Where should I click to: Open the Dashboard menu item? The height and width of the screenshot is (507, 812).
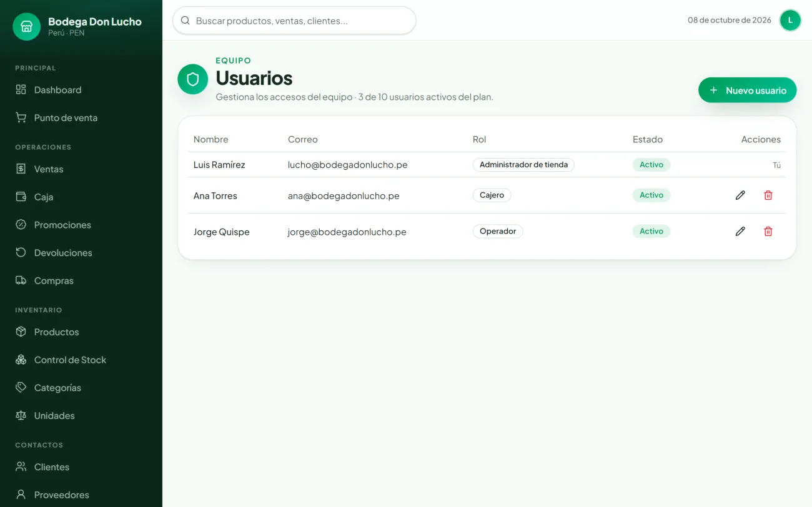pos(81,90)
